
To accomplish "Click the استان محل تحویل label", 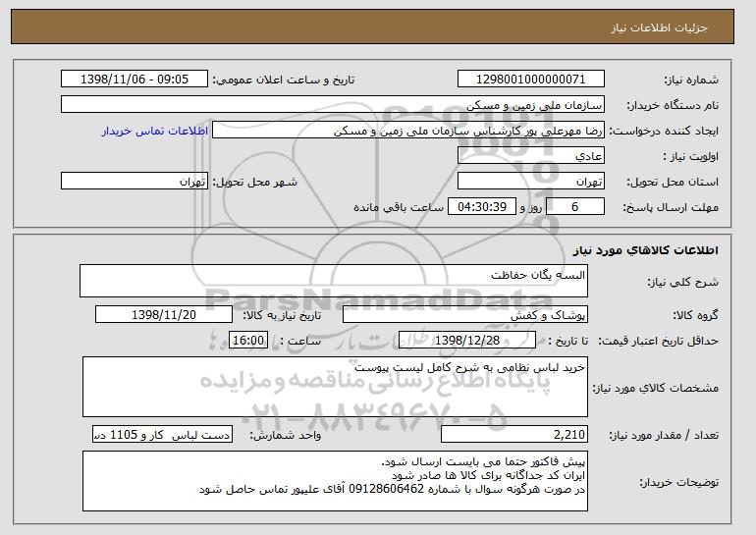I will pos(673,182).
